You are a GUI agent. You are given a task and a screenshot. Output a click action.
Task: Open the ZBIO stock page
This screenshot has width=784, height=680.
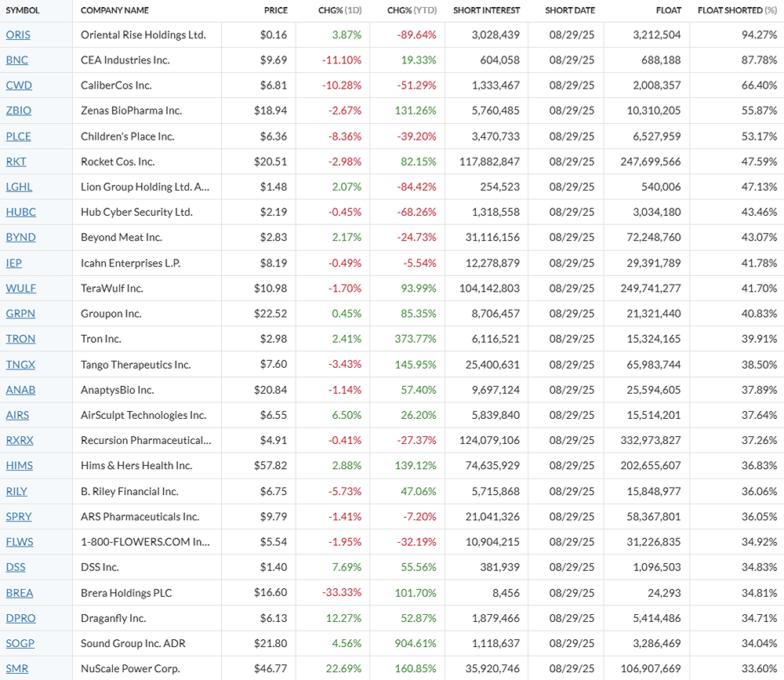point(19,111)
